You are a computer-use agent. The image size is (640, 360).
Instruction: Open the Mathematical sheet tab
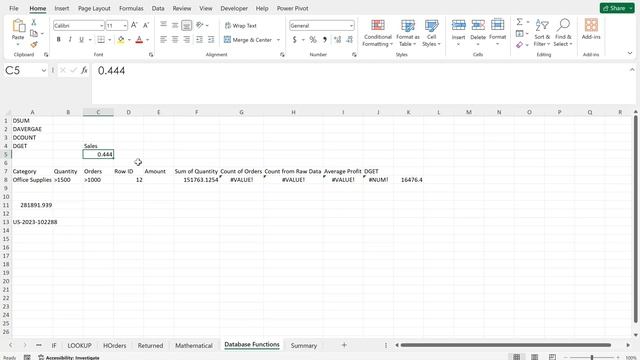[194, 345]
